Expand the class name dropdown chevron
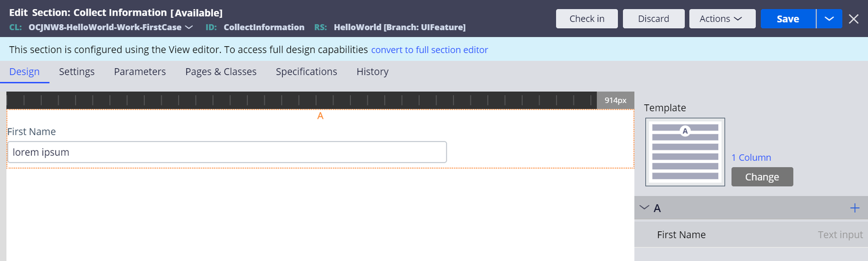 (189, 27)
